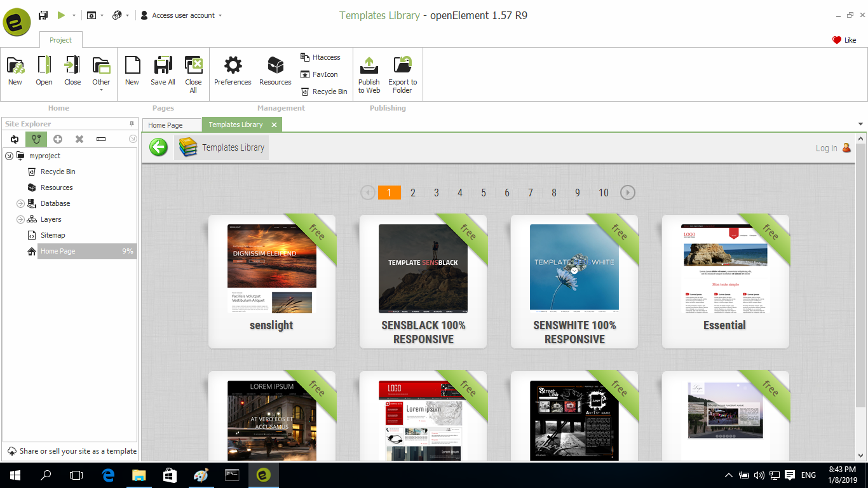Click the green back arrow button
The image size is (868, 488).
(x=158, y=147)
